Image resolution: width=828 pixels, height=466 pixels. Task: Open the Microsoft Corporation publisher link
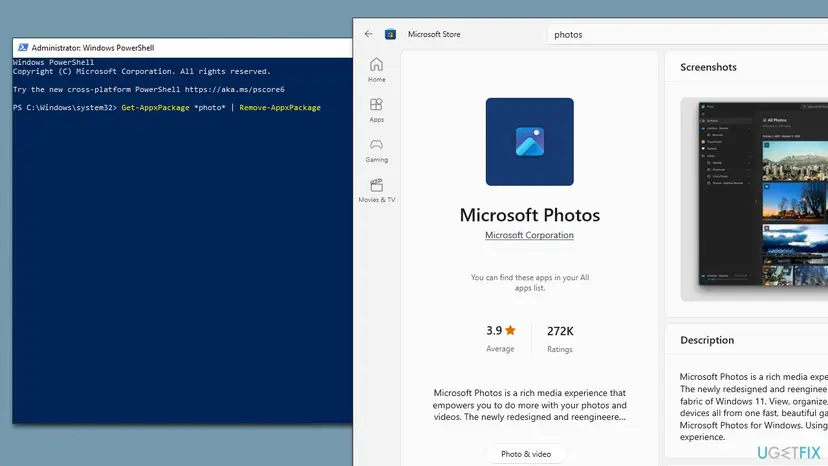point(529,235)
